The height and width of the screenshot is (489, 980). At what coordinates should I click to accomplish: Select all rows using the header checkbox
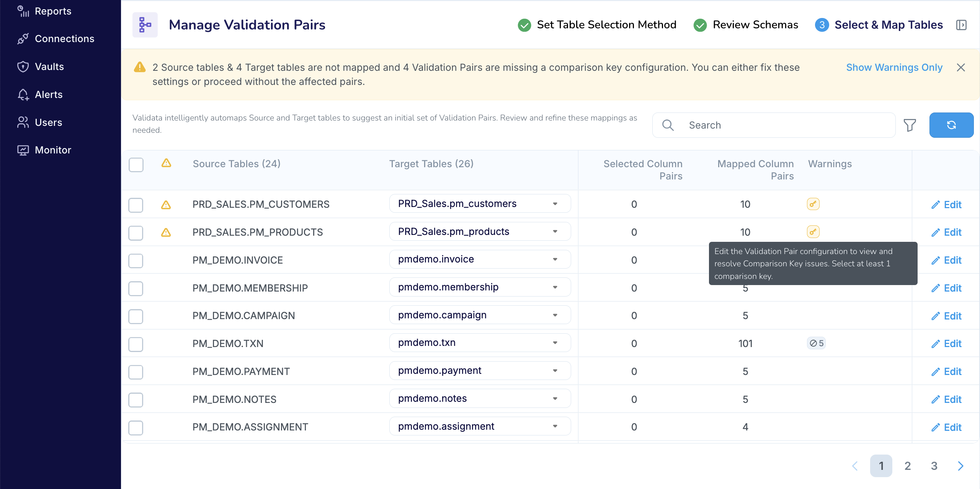tap(136, 165)
